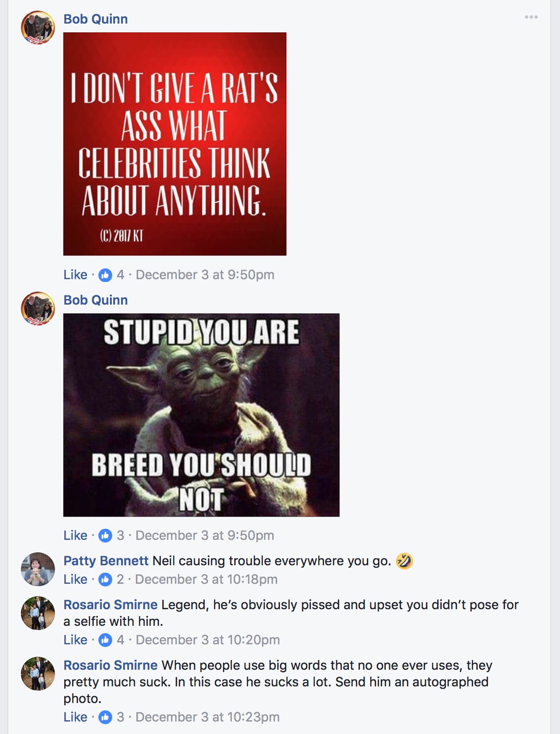Screen dimensions: 560x734
Task: Open Rosario Smirne's avatar on the selfie comment
Action: pos(38,613)
